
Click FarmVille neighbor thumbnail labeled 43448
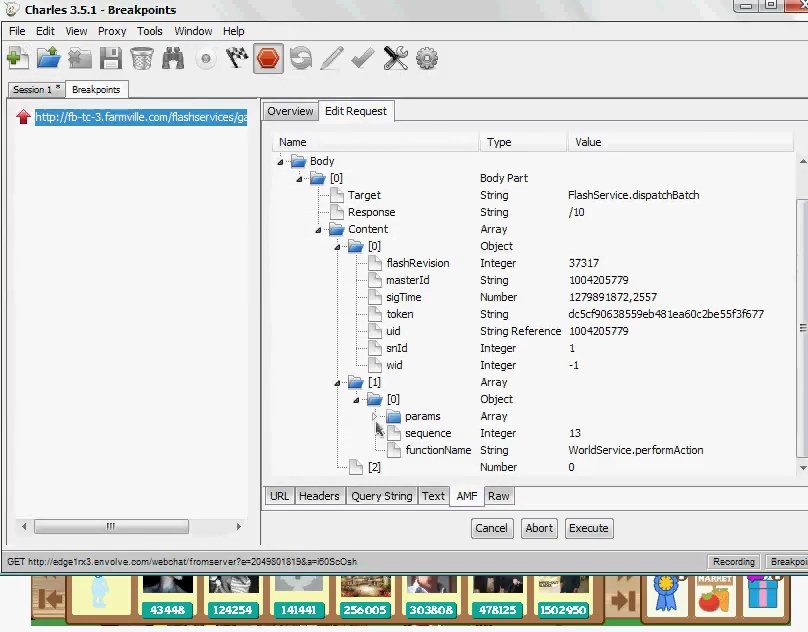point(167,597)
